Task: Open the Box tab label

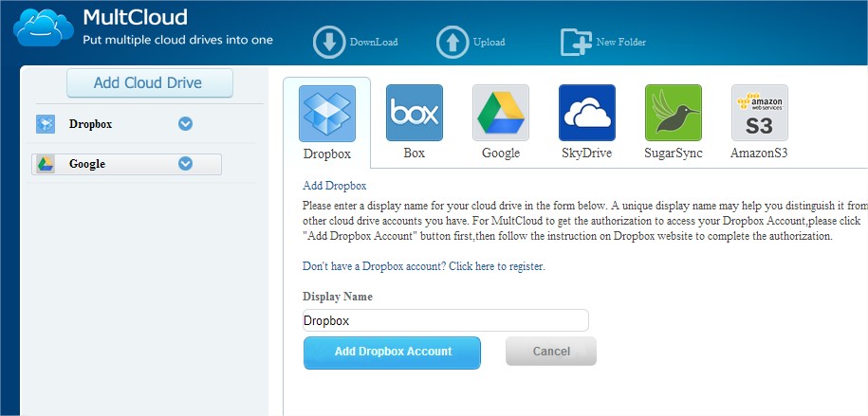Action: [x=414, y=153]
